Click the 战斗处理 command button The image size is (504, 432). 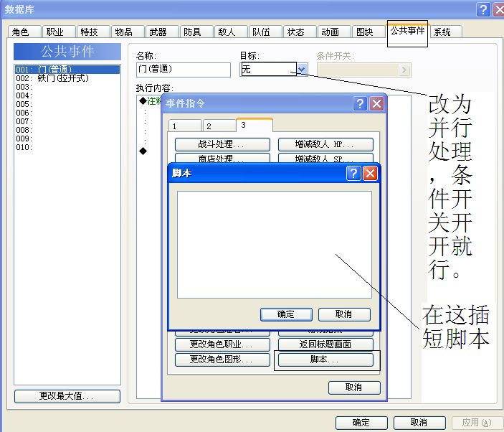point(222,144)
